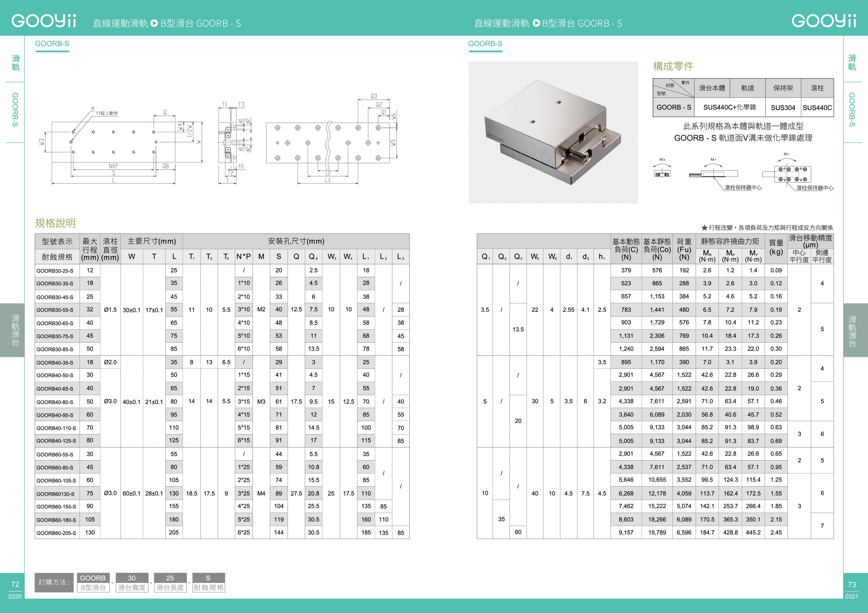Click the 靜態容許撓曲力矩 header
The width and height of the screenshot is (868, 613).
point(730,241)
